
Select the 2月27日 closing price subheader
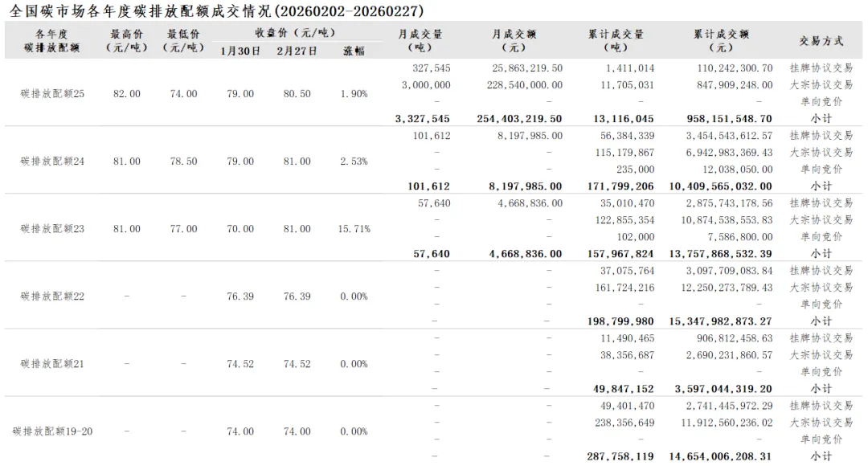click(x=297, y=51)
